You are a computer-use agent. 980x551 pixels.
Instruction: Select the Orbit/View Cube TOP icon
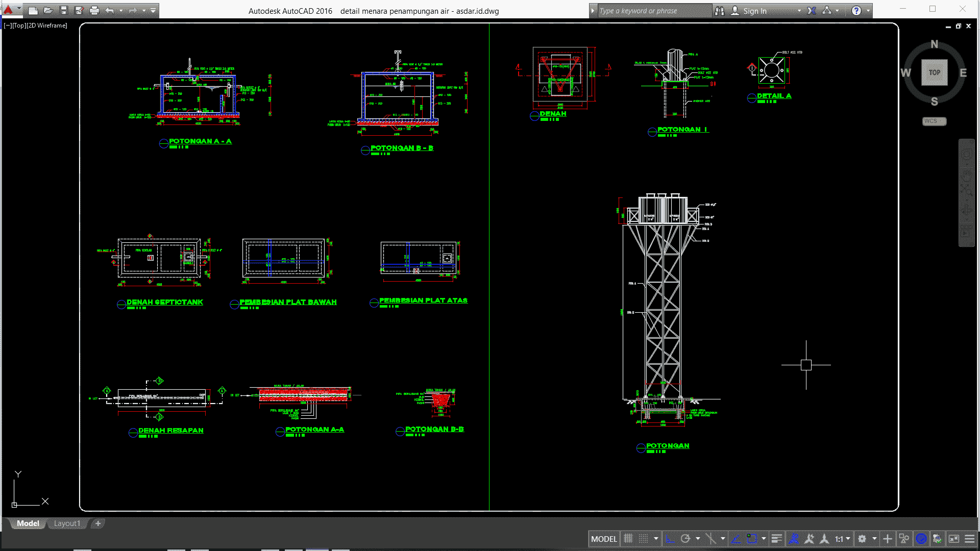(x=934, y=72)
